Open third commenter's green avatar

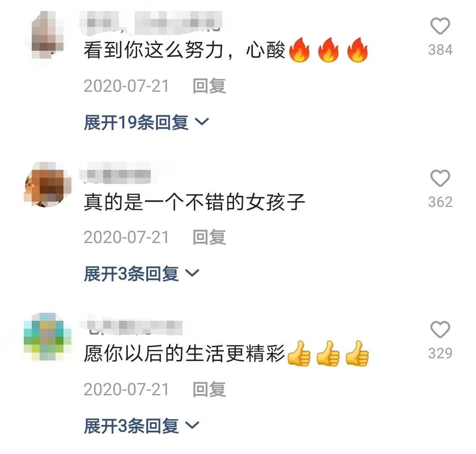(48, 336)
